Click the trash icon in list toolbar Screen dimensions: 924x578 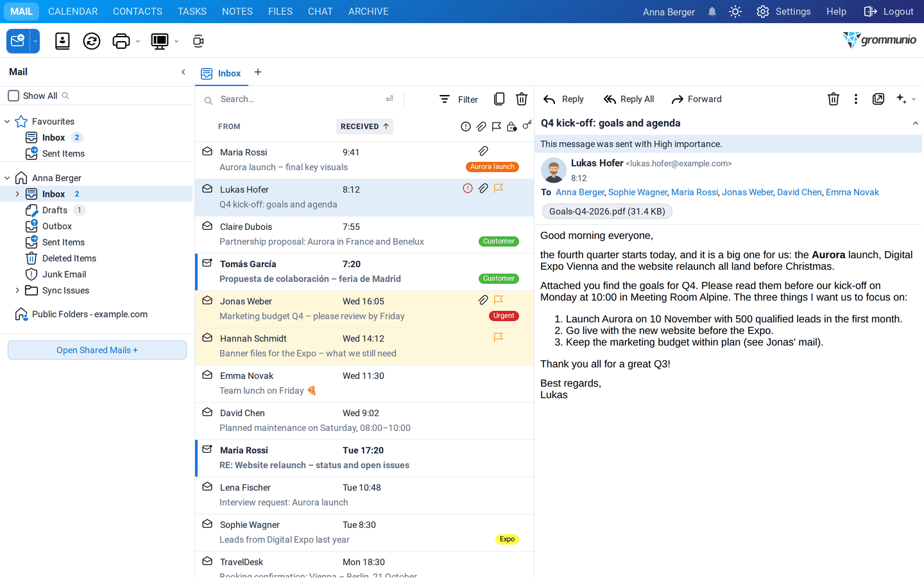522,99
